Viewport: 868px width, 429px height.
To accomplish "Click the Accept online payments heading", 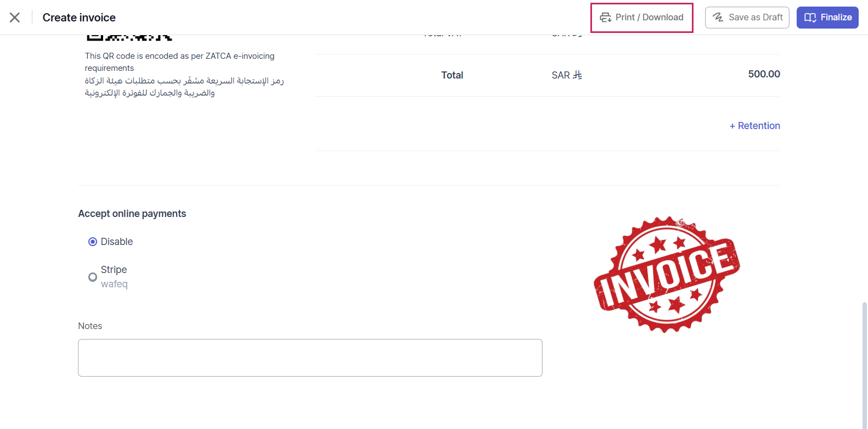I will click(x=132, y=214).
